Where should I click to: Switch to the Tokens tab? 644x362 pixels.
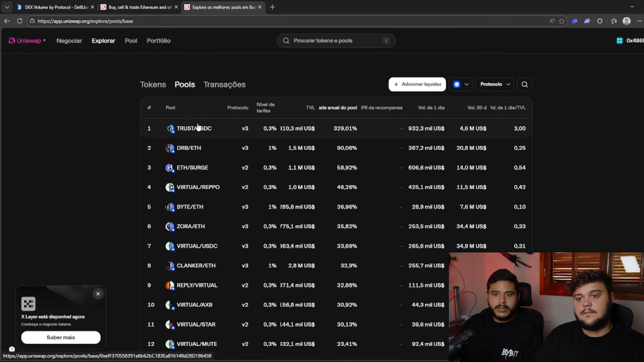tap(153, 84)
